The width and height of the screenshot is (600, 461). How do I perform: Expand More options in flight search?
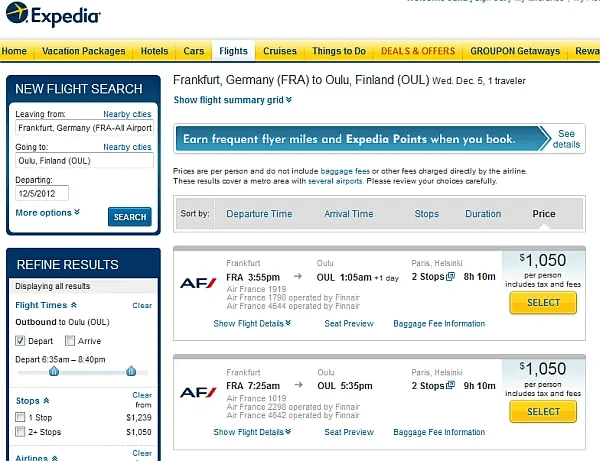[47, 213]
